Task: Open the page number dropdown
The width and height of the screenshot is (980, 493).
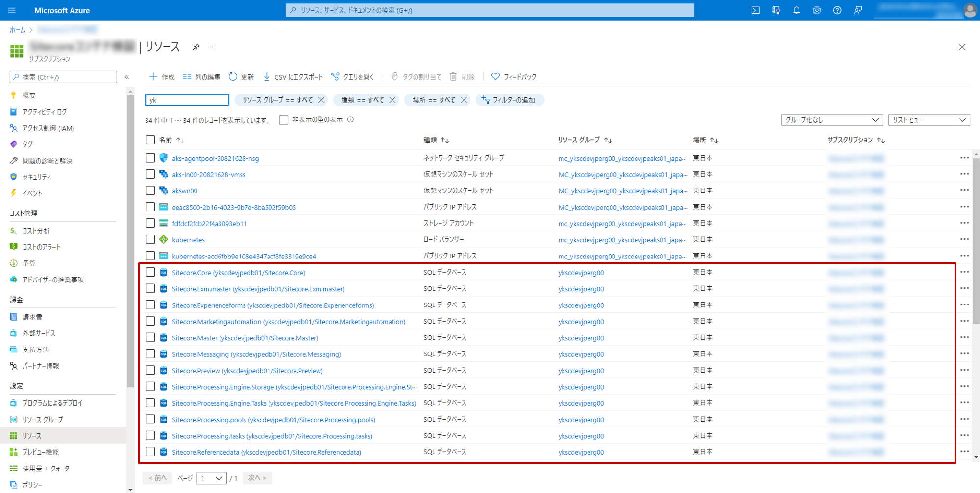Action: [x=211, y=478]
